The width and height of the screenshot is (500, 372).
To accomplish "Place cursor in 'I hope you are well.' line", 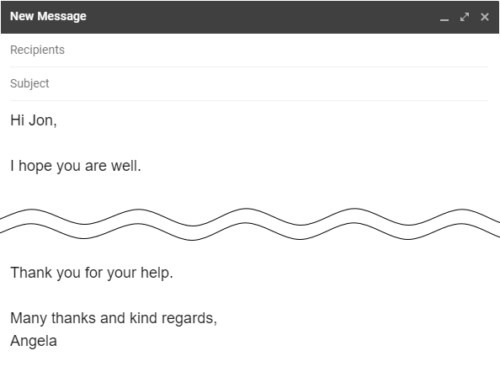I will 76,166.
